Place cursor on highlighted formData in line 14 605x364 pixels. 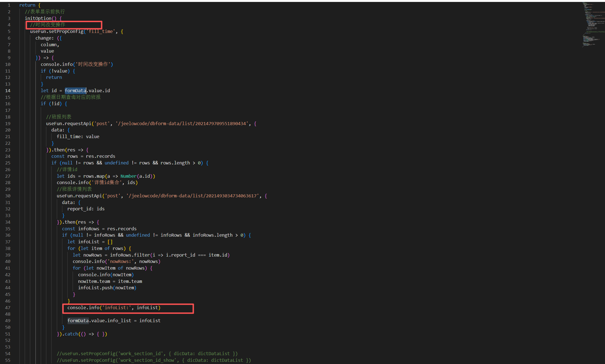(x=75, y=91)
